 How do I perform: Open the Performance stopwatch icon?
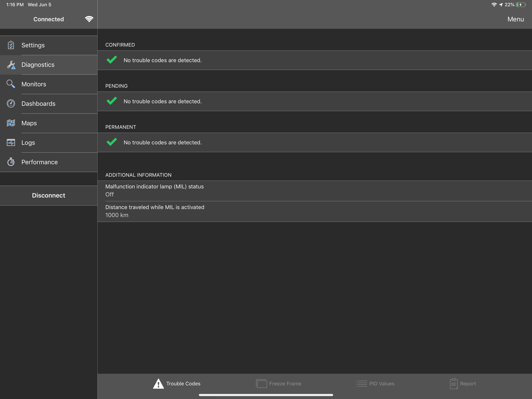[x=11, y=162]
